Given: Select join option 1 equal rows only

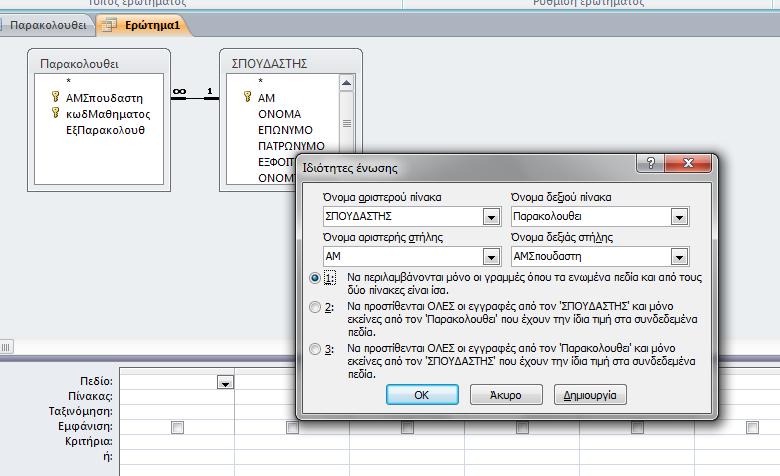Looking at the screenshot, I should point(314,278).
